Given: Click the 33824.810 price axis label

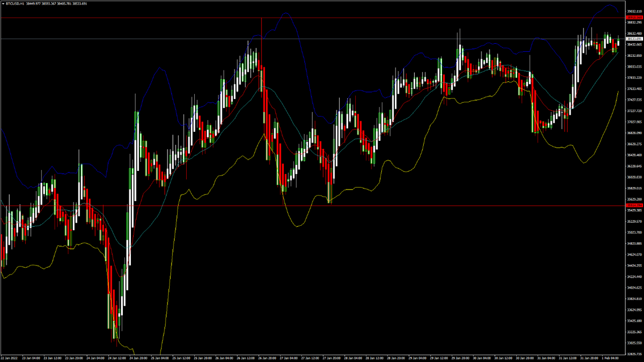Looking at the screenshot, I should pos(634,299).
